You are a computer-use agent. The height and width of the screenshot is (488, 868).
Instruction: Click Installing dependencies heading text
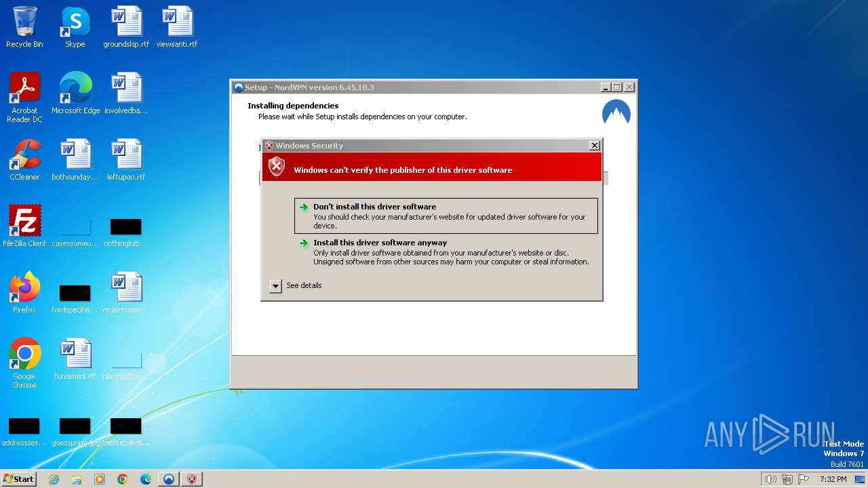293,106
